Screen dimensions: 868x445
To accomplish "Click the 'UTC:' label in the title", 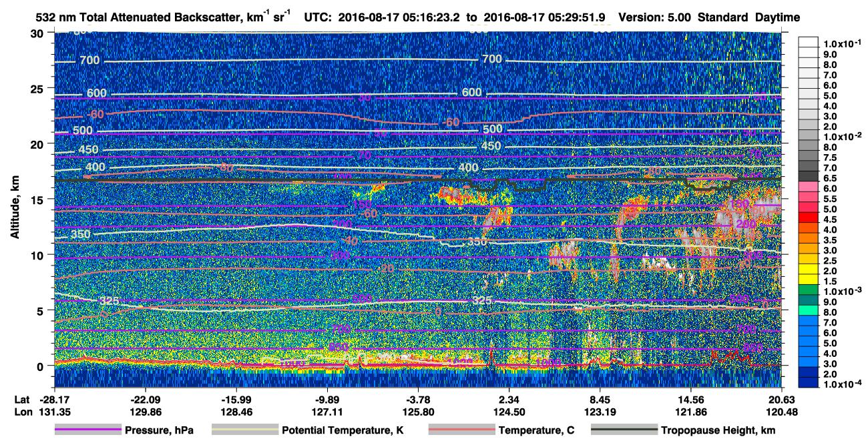I will pos(317,17).
